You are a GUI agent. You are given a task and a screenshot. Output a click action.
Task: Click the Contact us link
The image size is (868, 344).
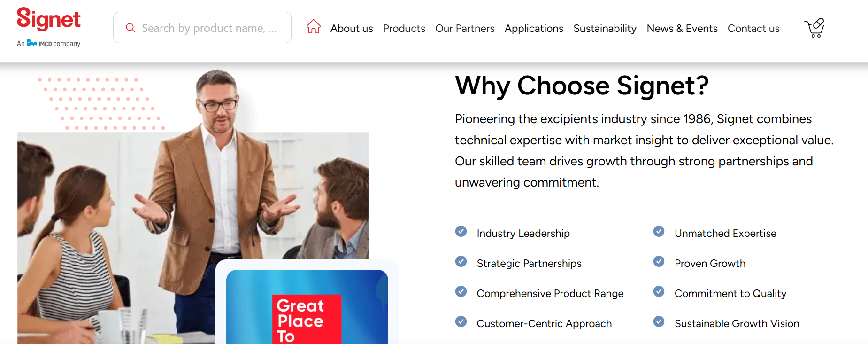(753, 29)
